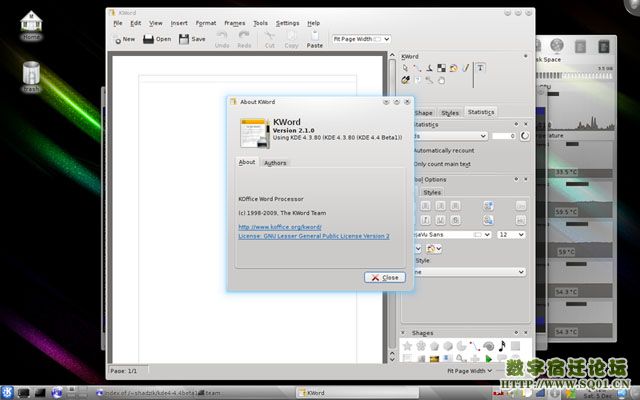Pick the square shape in Shapes panel
The width and height of the screenshot is (640, 400).
point(516,346)
